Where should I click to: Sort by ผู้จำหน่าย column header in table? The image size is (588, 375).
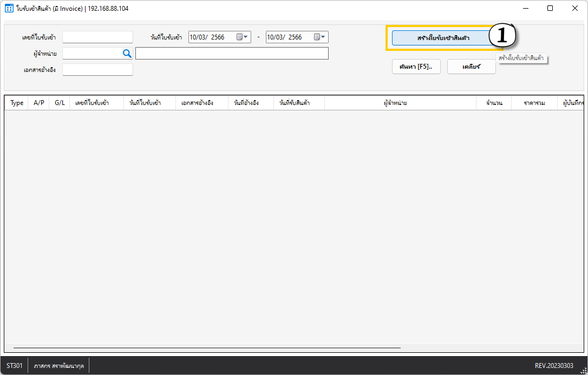[400, 103]
